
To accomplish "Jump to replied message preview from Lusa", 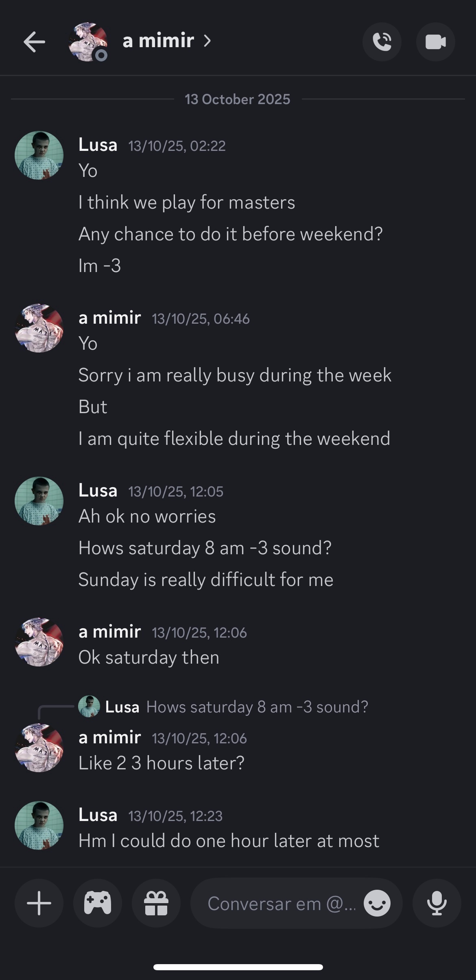I will [256, 707].
